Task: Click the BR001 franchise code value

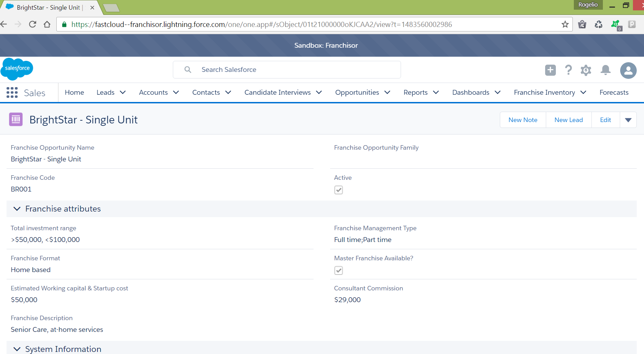Action: 21,189
